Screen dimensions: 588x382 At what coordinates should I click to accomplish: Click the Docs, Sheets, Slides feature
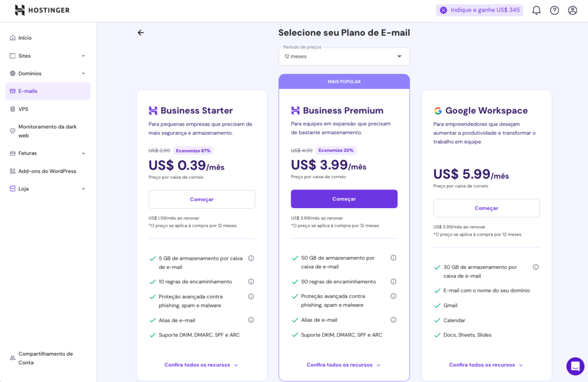click(x=467, y=335)
